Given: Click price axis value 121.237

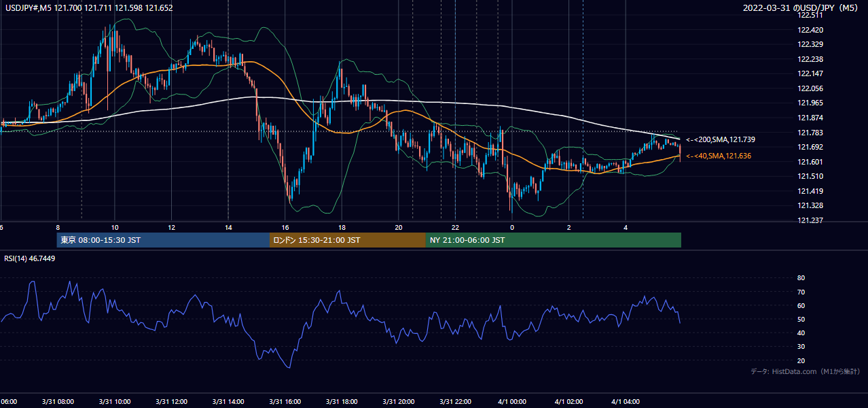Looking at the screenshot, I should tap(811, 220).
